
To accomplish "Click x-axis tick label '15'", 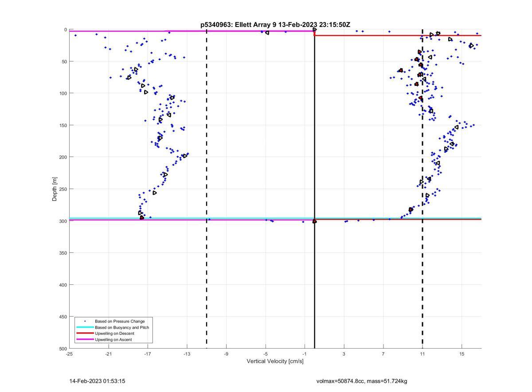I will pyautogui.click(x=462, y=354).
